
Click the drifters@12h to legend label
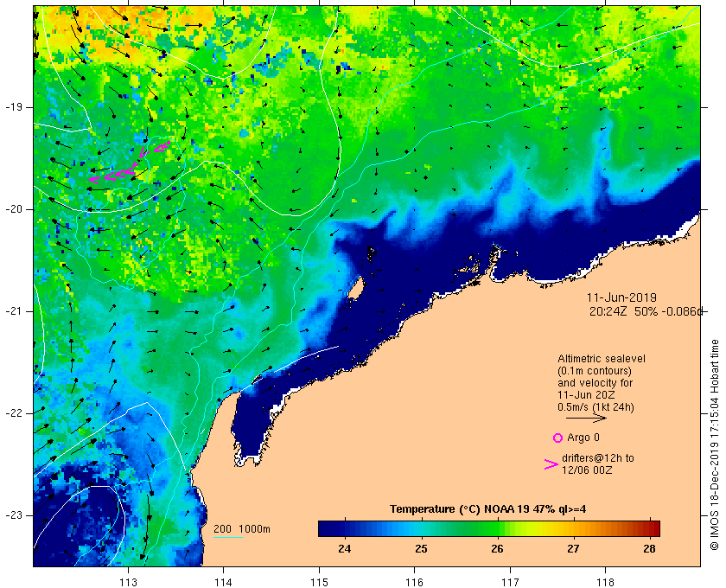click(598, 457)
